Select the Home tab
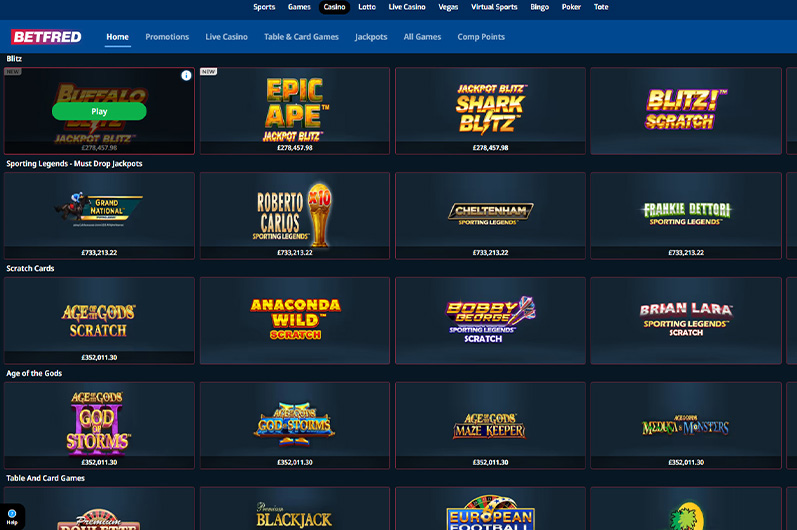This screenshot has height=530, width=797. (x=117, y=37)
